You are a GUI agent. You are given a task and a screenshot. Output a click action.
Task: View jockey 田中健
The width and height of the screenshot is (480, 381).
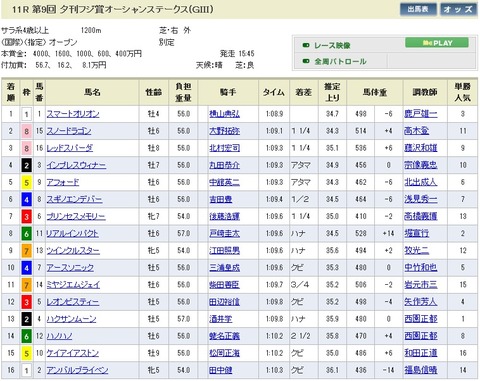tap(221, 370)
